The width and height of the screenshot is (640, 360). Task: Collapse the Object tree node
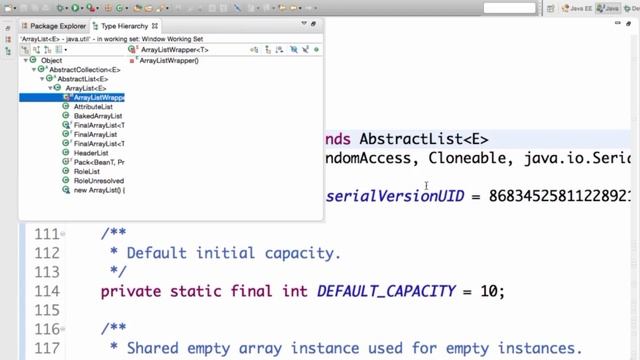click(x=26, y=60)
